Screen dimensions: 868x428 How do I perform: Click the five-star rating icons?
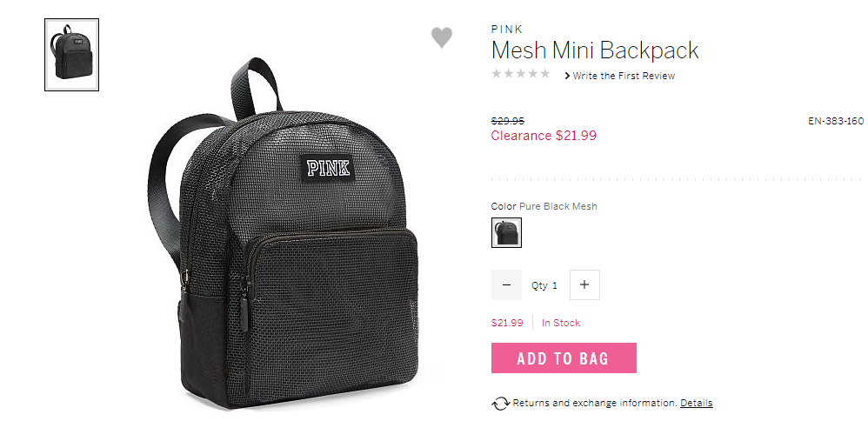(521, 74)
